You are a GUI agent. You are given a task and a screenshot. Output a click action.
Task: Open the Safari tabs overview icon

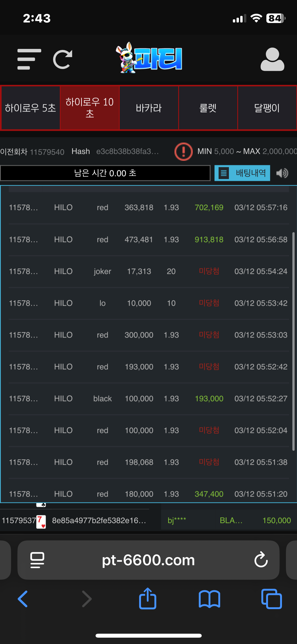(x=271, y=599)
